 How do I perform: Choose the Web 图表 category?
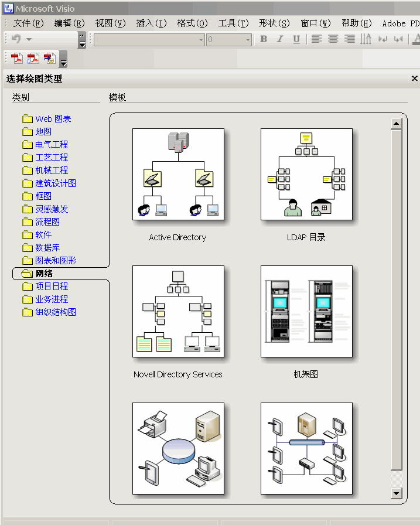point(53,119)
